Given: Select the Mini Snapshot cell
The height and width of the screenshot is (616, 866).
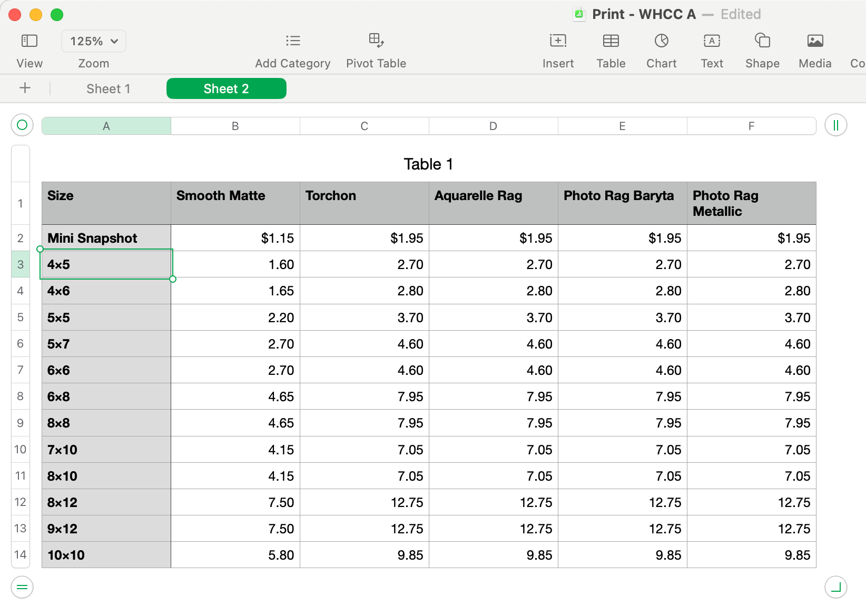Looking at the screenshot, I should pyautogui.click(x=106, y=238).
